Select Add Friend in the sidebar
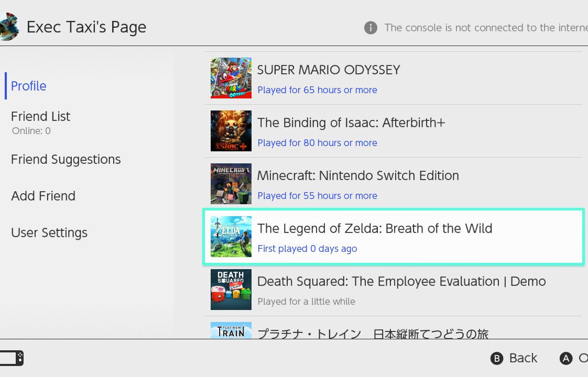 (x=43, y=196)
